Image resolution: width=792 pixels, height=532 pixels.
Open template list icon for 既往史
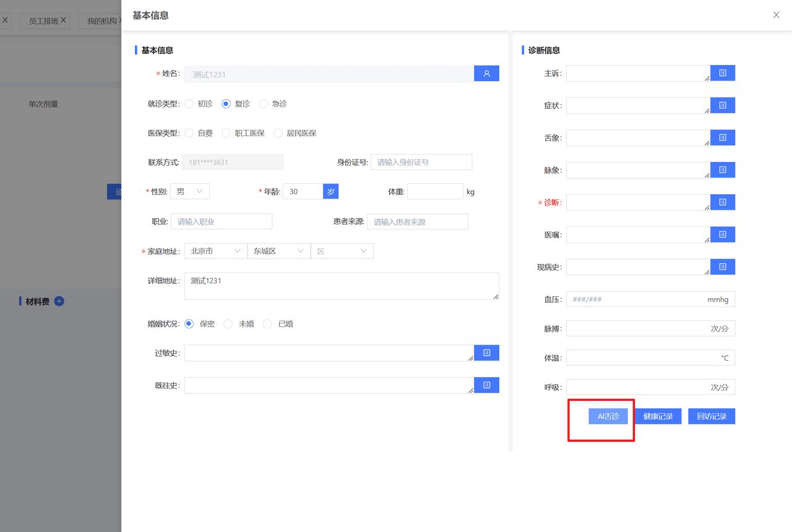click(x=486, y=385)
